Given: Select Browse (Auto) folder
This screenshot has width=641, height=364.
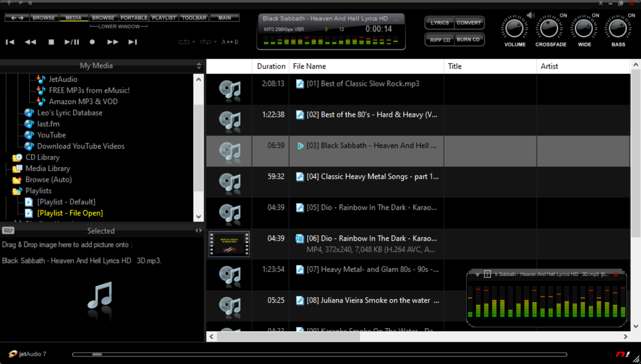Looking at the screenshot, I should [x=49, y=180].
